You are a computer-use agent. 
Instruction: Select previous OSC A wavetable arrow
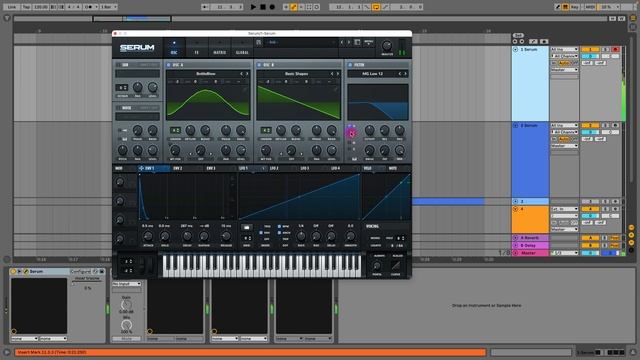pos(241,74)
